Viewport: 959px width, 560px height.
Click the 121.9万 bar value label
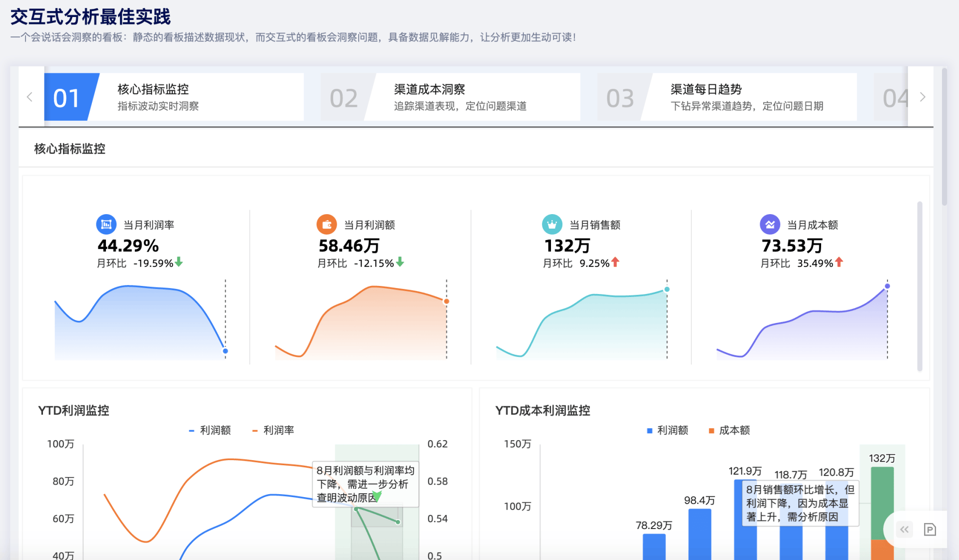[x=745, y=471]
